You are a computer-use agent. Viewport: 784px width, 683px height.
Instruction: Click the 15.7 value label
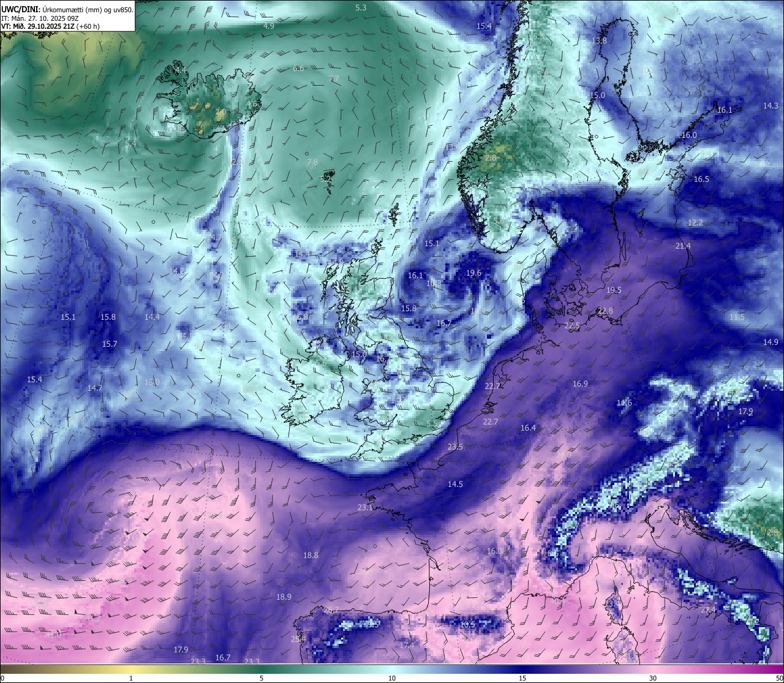(x=110, y=344)
